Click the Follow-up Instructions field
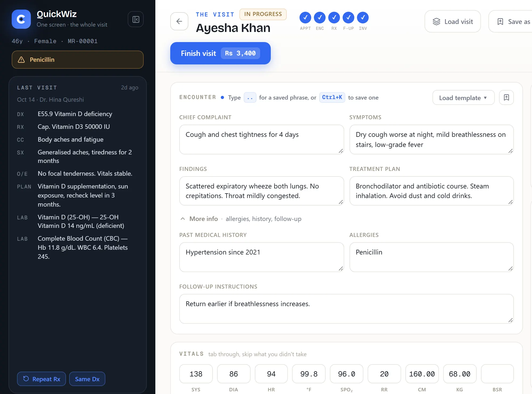The image size is (532, 394). (347, 309)
